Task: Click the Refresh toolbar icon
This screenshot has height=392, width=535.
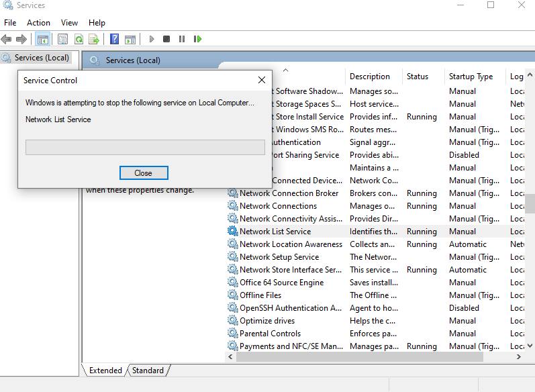Action: click(x=79, y=39)
